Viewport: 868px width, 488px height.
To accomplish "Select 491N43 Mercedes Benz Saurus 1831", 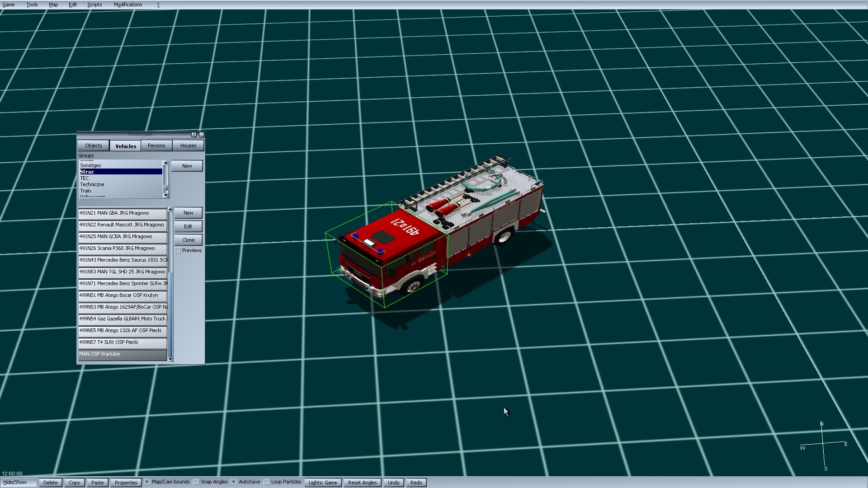I will click(123, 260).
